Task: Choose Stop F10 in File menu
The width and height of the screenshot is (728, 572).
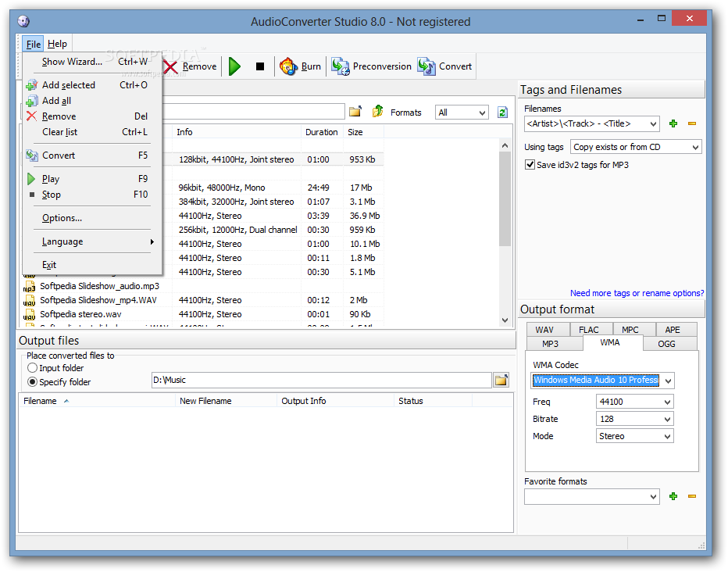Action: [92, 195]
